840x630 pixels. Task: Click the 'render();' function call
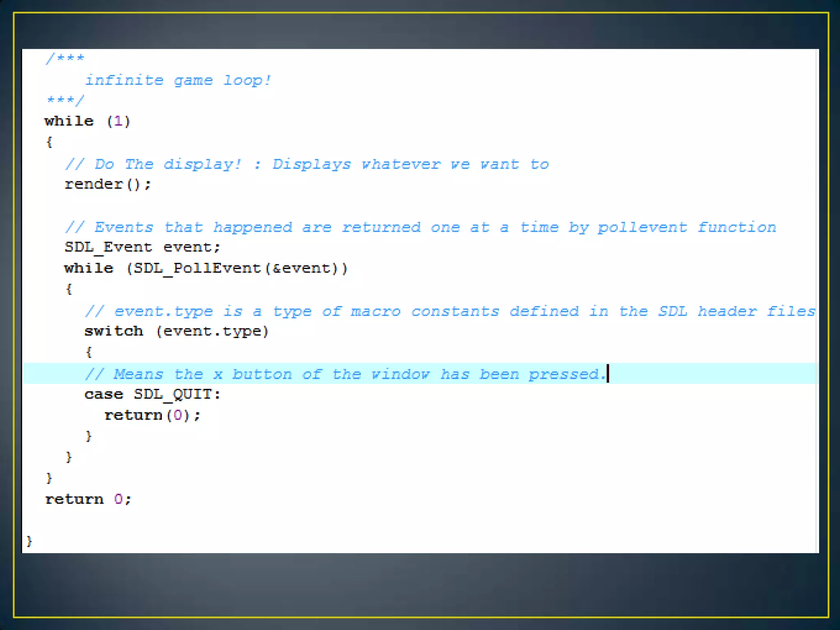point(108,184)
